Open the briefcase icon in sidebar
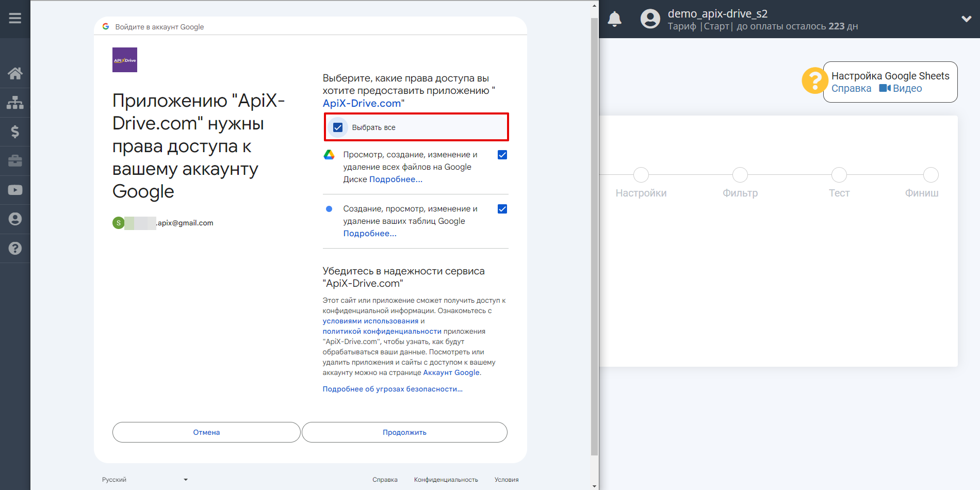Viewport: 980px width, 490px height. [x=15, y=161]
